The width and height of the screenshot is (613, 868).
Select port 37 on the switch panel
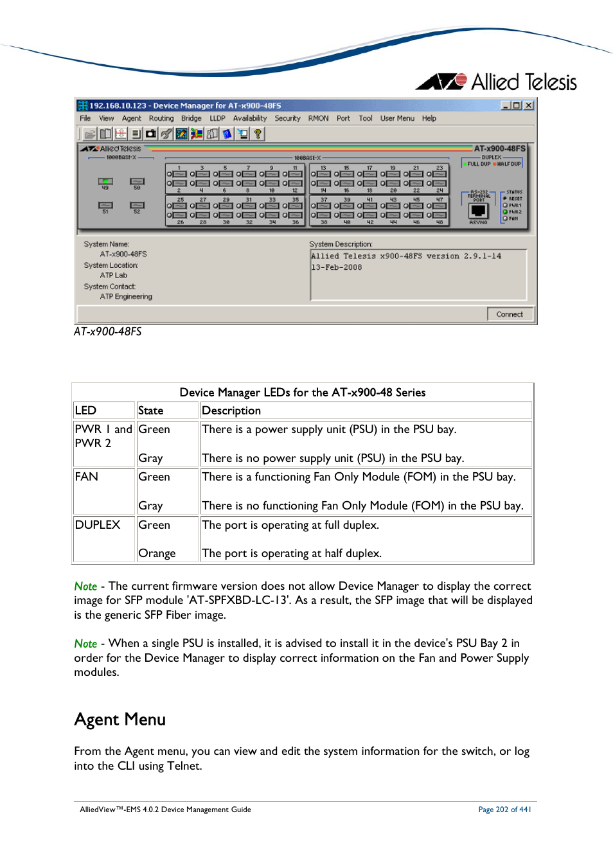click(x=324, y=206)
